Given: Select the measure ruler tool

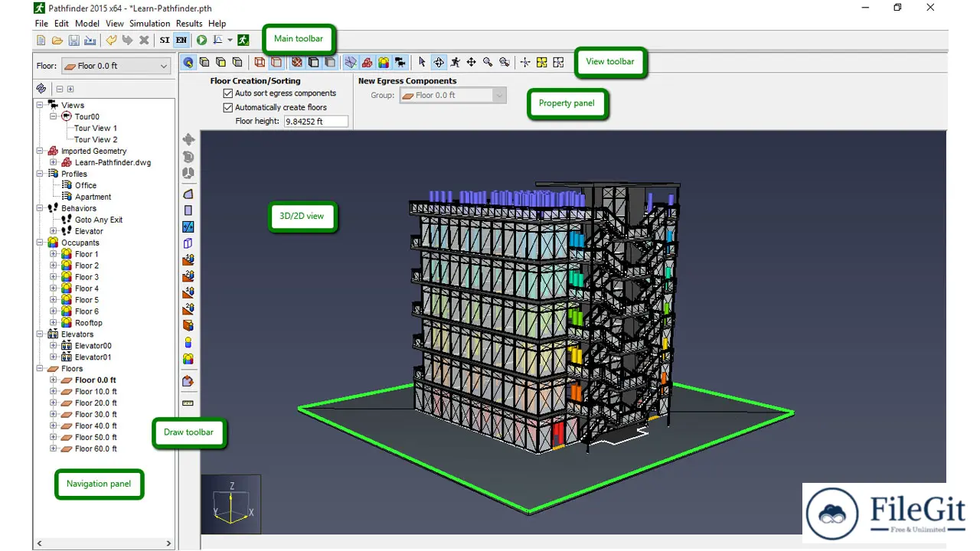Looking at the screenshot, I should pyautogui.click(x=188, y=403).
